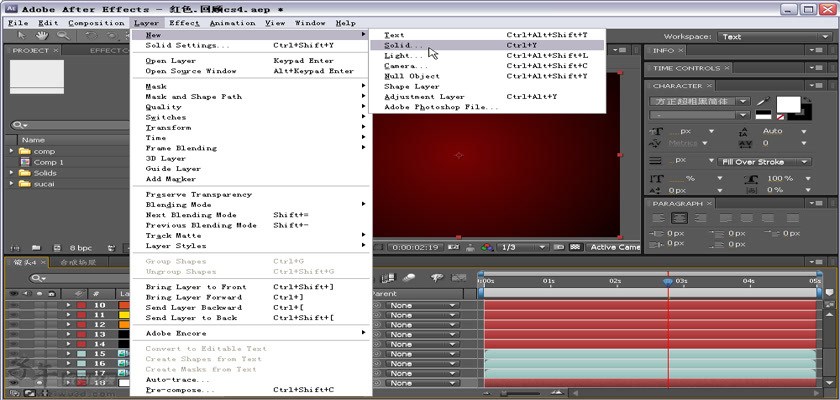Toggle transparency grid checkerboard icon
The image size is (840, 400).
coord(575,247)
